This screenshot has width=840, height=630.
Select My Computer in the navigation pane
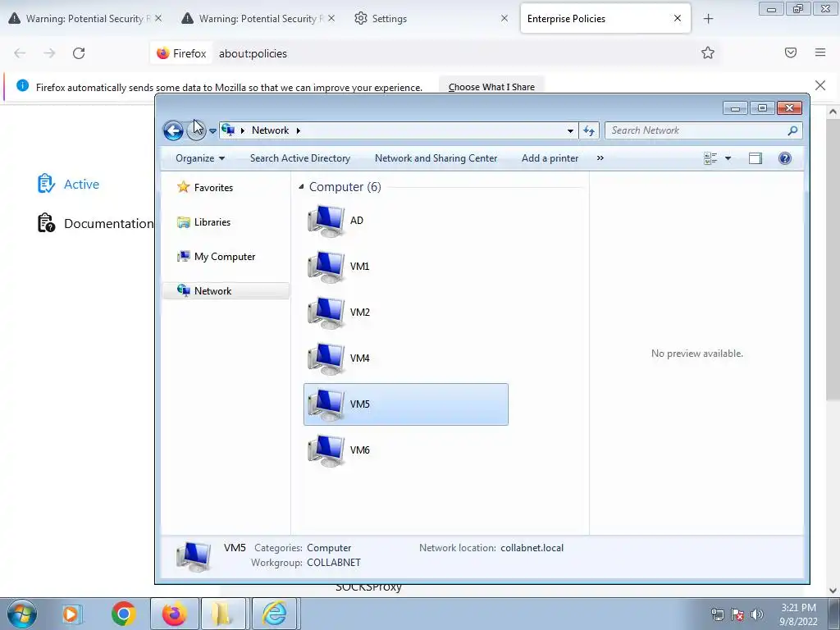tap(217, 257)
